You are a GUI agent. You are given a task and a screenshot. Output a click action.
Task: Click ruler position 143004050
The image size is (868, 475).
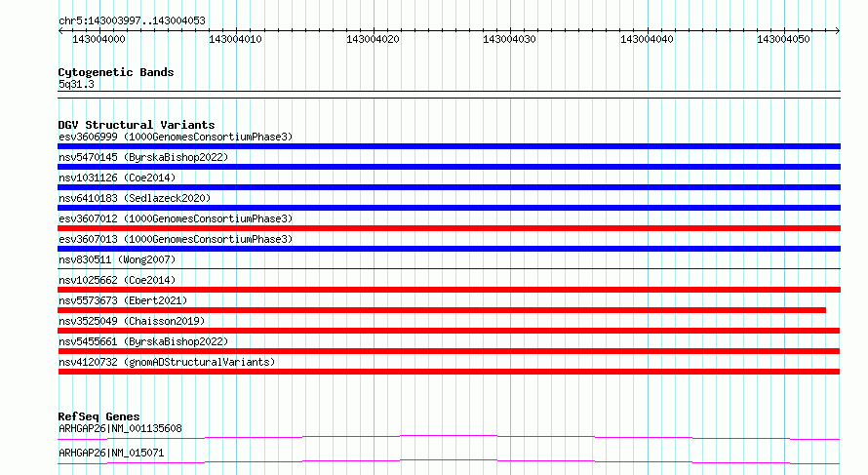[784, 39]
